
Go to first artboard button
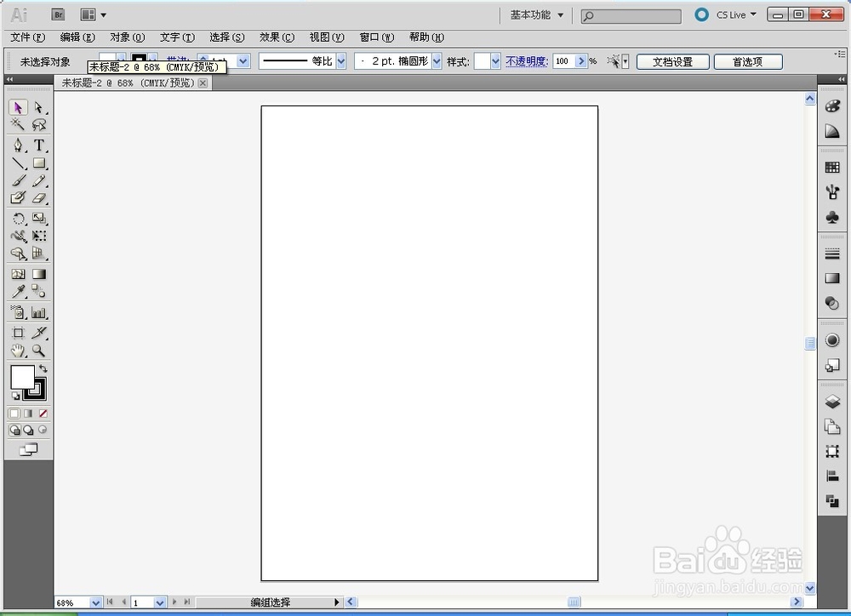pos(110,602)
